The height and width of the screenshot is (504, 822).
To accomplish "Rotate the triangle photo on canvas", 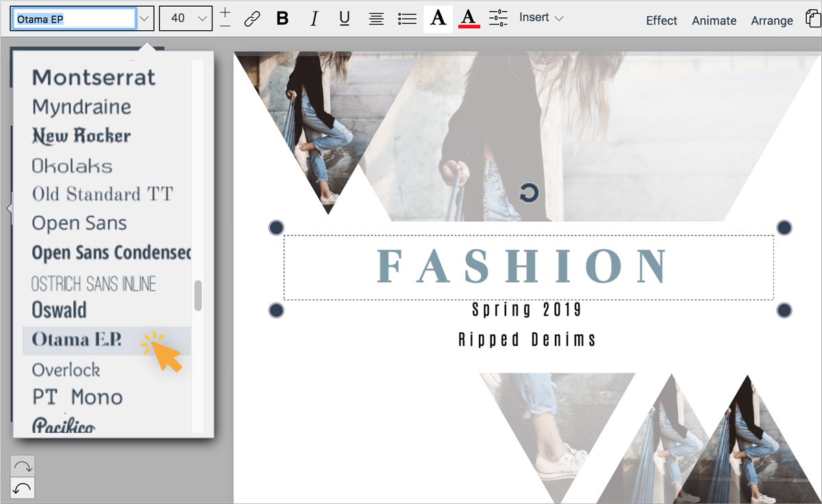I will 527,193.
